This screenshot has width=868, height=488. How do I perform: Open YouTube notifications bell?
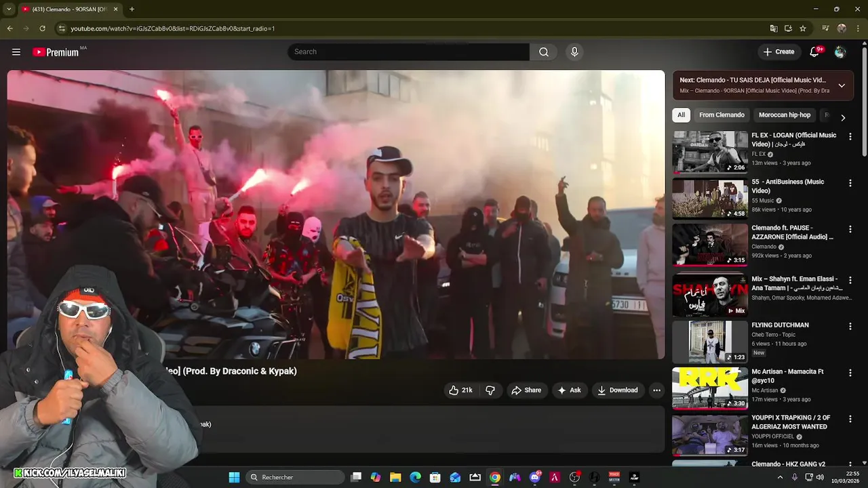[x=814, y=52]
